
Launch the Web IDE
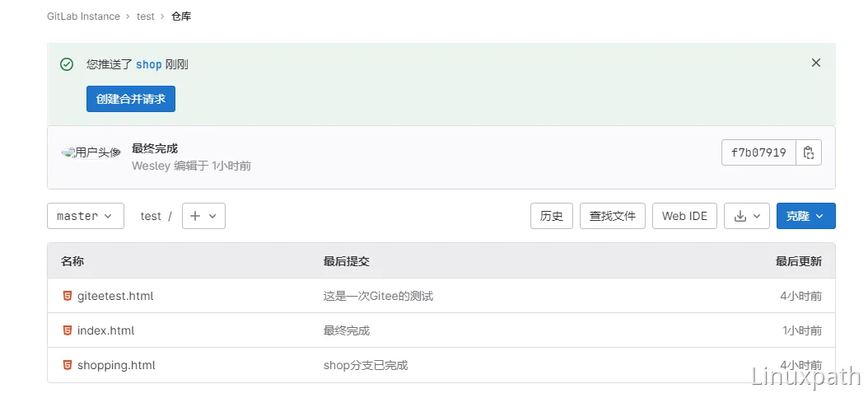(x=685, y=216)
